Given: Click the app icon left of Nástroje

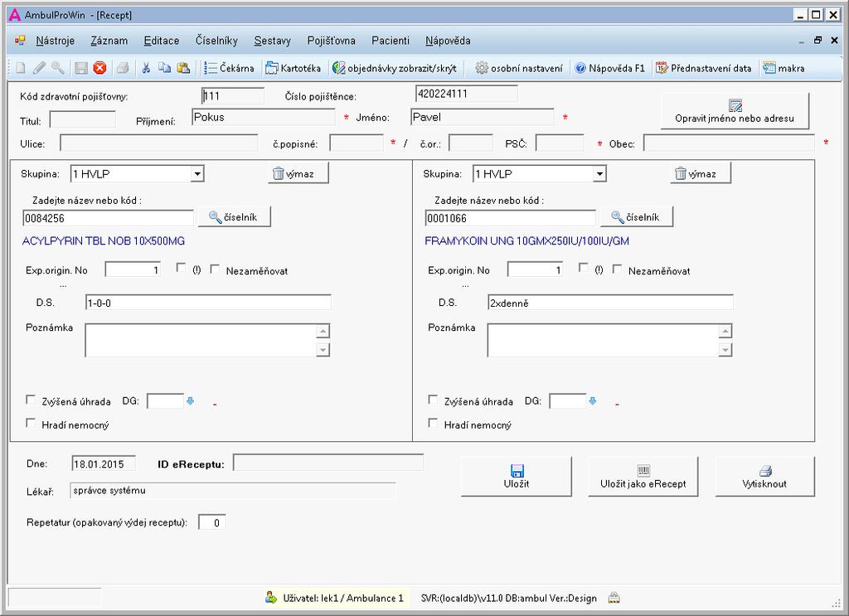Looking at the screenshot, I should click(20, 41).
